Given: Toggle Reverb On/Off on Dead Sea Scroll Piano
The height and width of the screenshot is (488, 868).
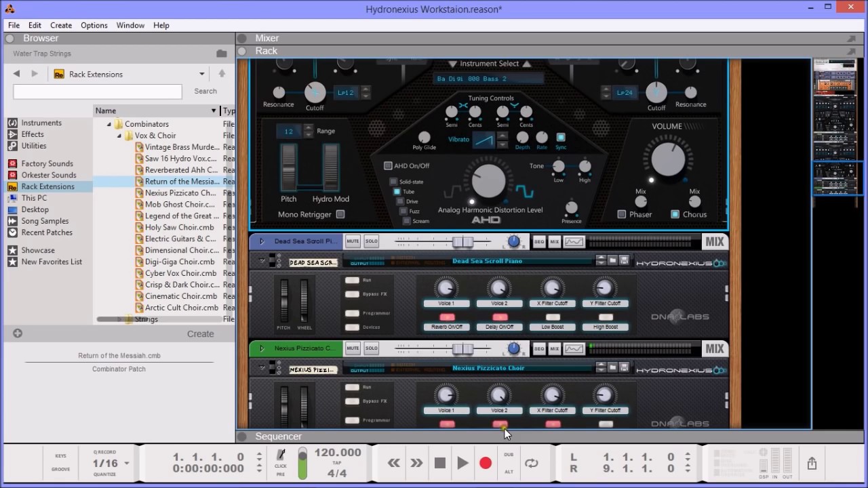Looking at the screenshot, I should [447, 317].
